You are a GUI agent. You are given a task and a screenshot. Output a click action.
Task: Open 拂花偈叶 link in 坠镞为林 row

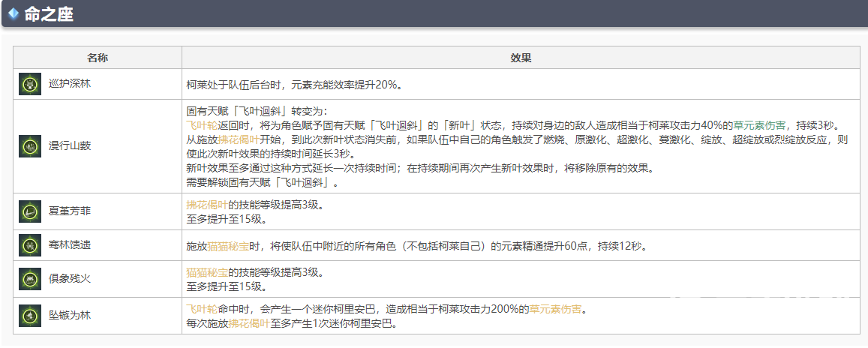(x=251, y=324)
